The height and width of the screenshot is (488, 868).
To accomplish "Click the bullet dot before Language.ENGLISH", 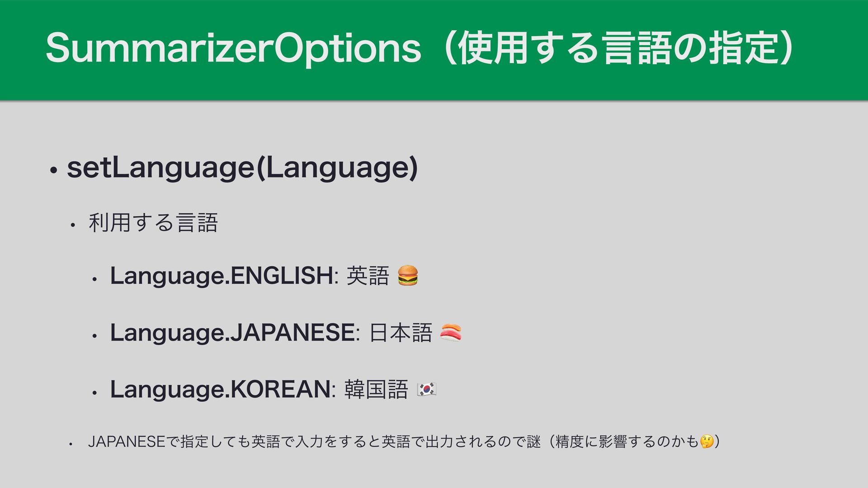I will [x=94, y=279].
